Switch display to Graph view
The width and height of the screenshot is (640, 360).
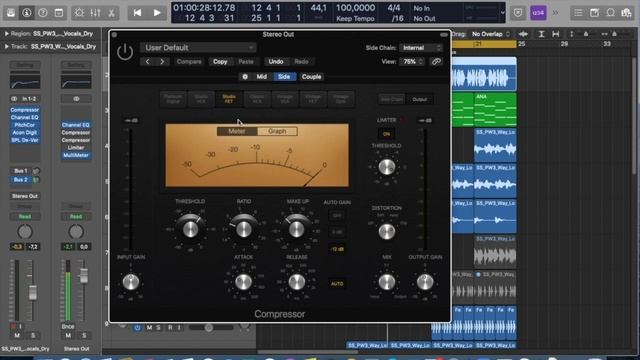click(x=277, y=131)
